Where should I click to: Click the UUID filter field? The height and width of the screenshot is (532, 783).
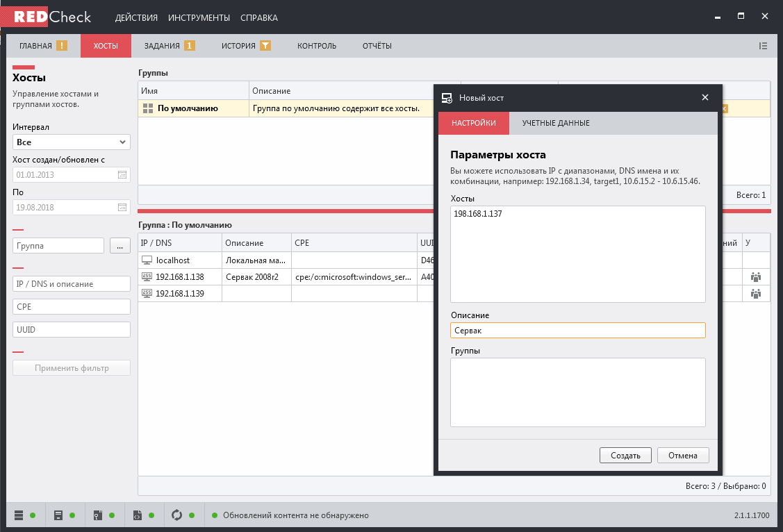(x=72, y=329)
